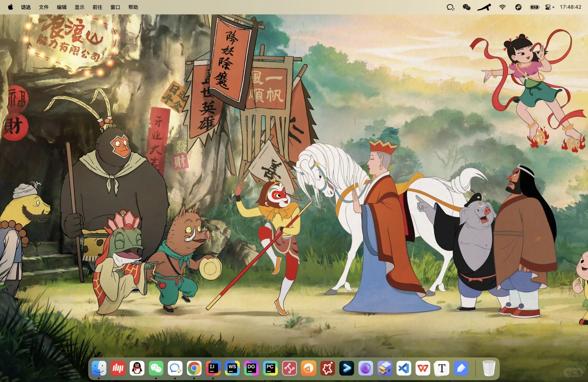The image size is (588, 382).
Task: Open the green WeChat icon in Dock
Action: coord(156,369)
